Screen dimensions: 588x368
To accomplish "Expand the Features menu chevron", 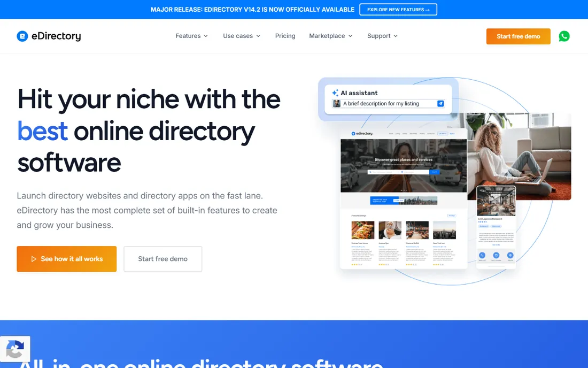I will 205,36.
